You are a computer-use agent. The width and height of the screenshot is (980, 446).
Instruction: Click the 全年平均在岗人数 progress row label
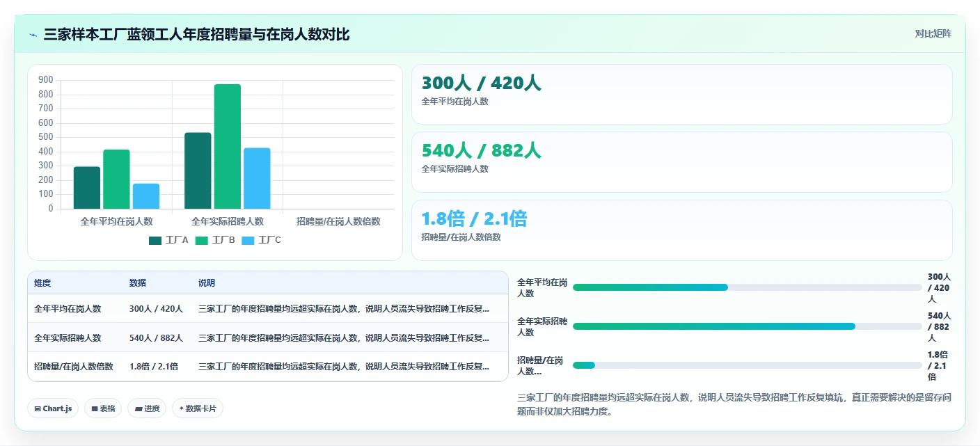542,287
